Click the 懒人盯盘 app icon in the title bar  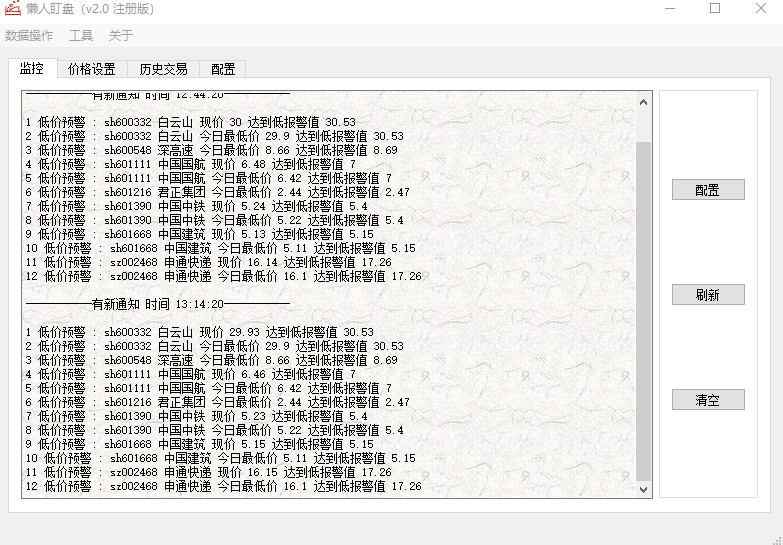[x=12, y=8]
